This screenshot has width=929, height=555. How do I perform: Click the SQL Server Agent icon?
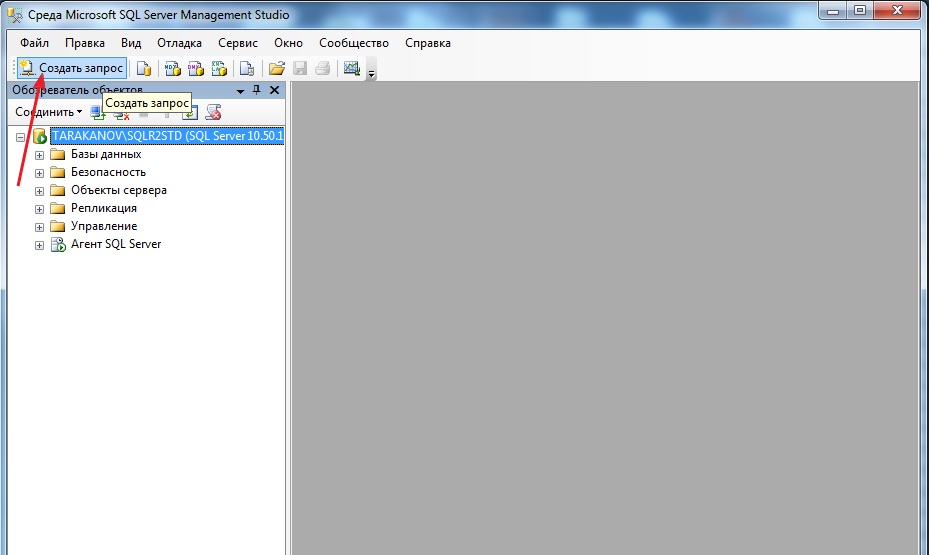pyautogui.click(x=58, y=244)
